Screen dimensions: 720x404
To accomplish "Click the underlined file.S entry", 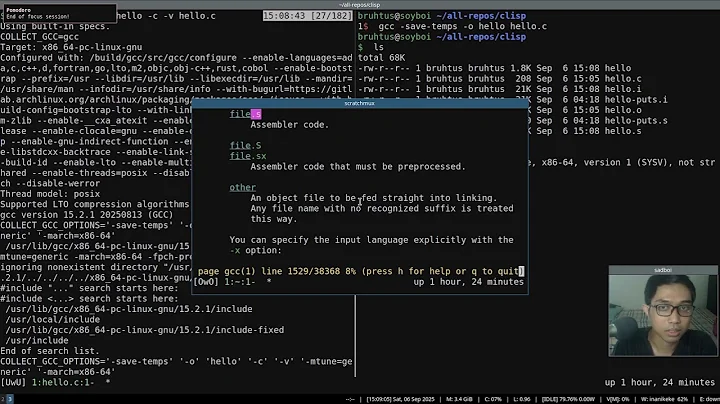I will (x=245, y=146).
